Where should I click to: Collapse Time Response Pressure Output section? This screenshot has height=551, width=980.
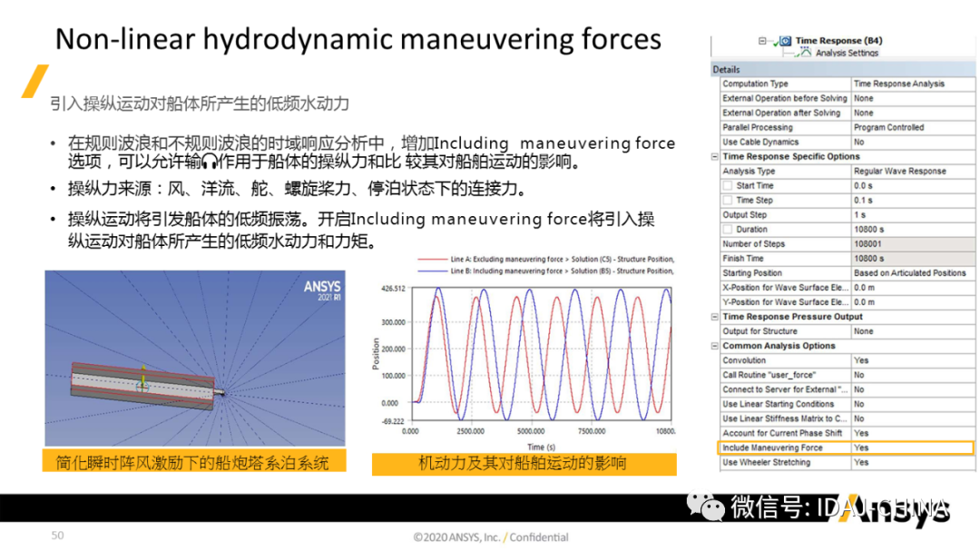[716, 317]
